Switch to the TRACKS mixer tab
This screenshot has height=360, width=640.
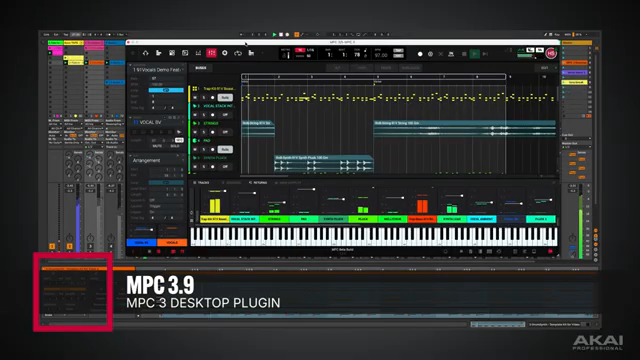click(202, 182)
